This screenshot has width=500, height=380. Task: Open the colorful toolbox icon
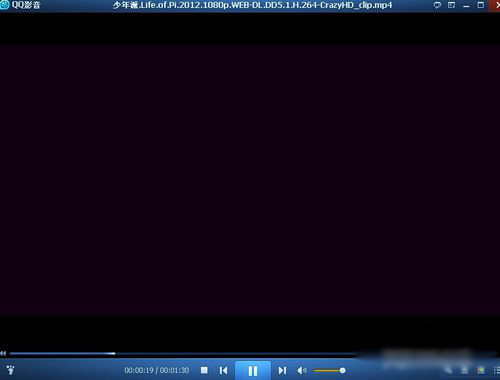(x=481, y=370)
